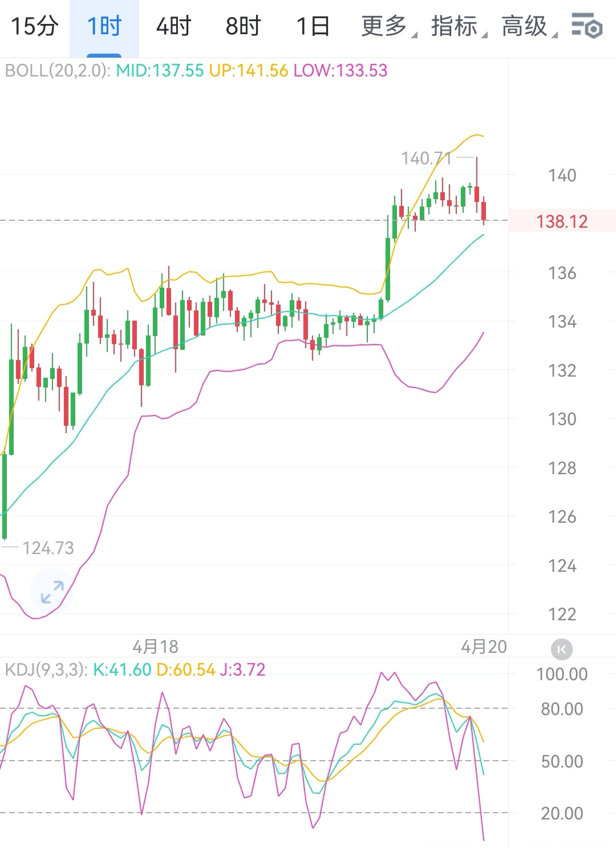
Task: Open the 高级 advanced dropdown
Action: 528,26
